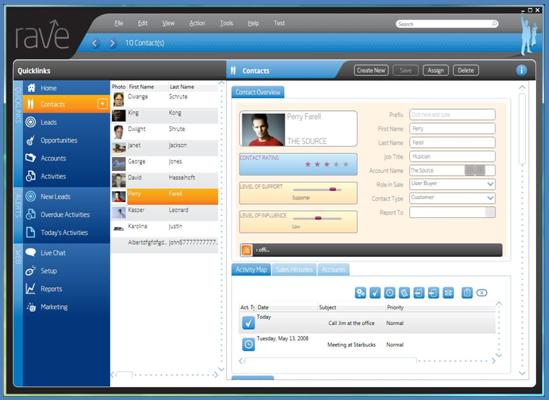Toggle the checkbox for Call Jim activity
The height and width of the screenshot is (400, 549).
[248, 323]
